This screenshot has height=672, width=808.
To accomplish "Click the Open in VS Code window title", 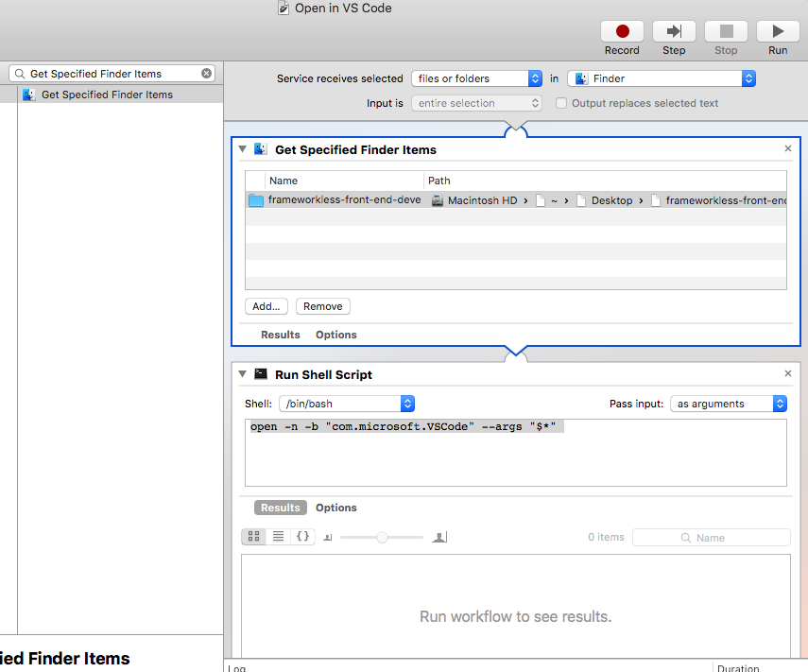I will [343, 9].
